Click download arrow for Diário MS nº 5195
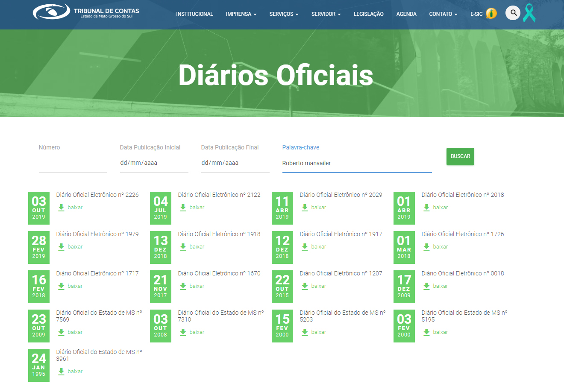The image size is (564, 392). [x=426, y=332]
